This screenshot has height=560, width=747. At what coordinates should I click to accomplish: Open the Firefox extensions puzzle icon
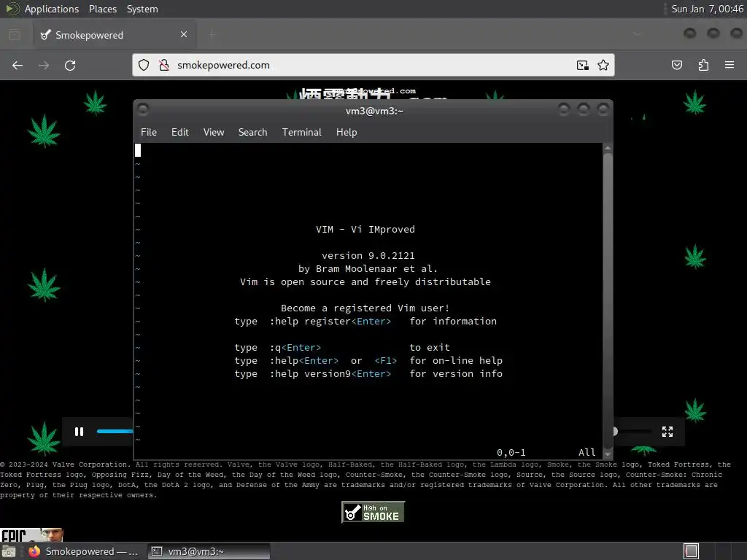point(703,65)
